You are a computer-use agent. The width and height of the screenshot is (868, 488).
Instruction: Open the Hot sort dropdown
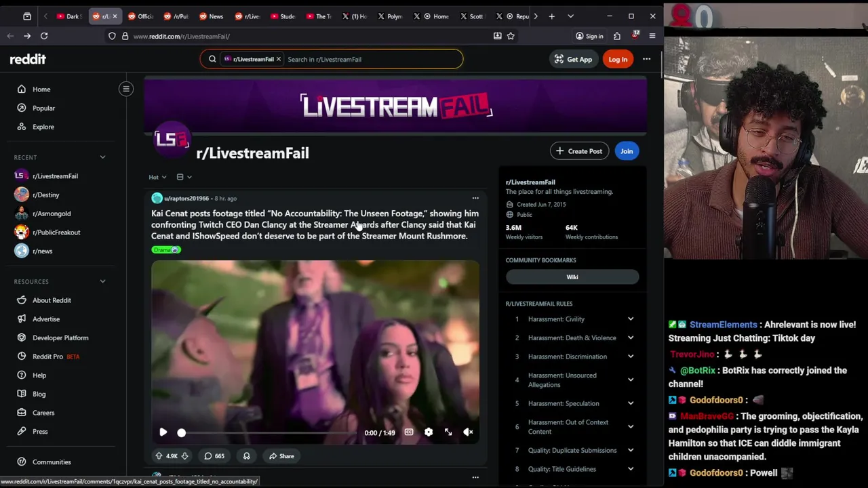(157, 178)
